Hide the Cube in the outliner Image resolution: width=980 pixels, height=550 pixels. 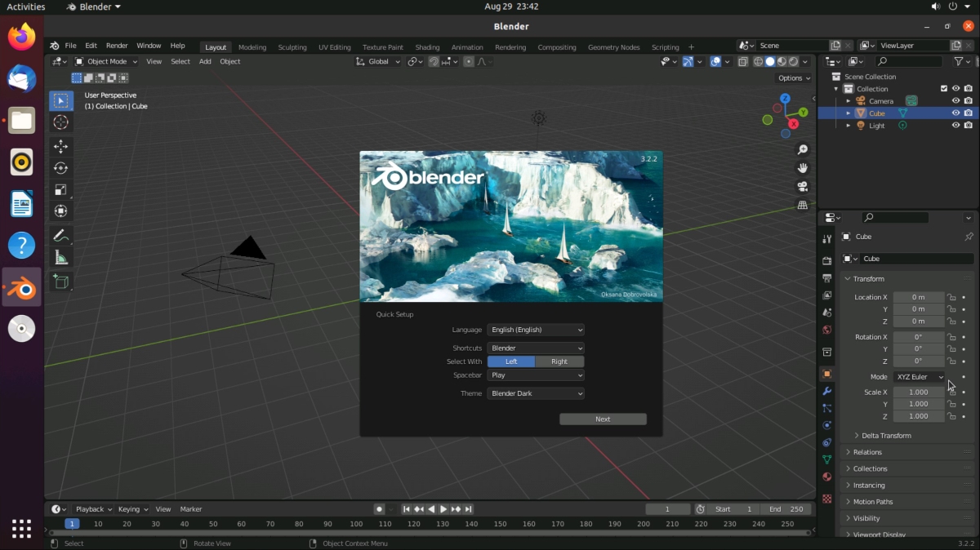click(x=955, y=113)
